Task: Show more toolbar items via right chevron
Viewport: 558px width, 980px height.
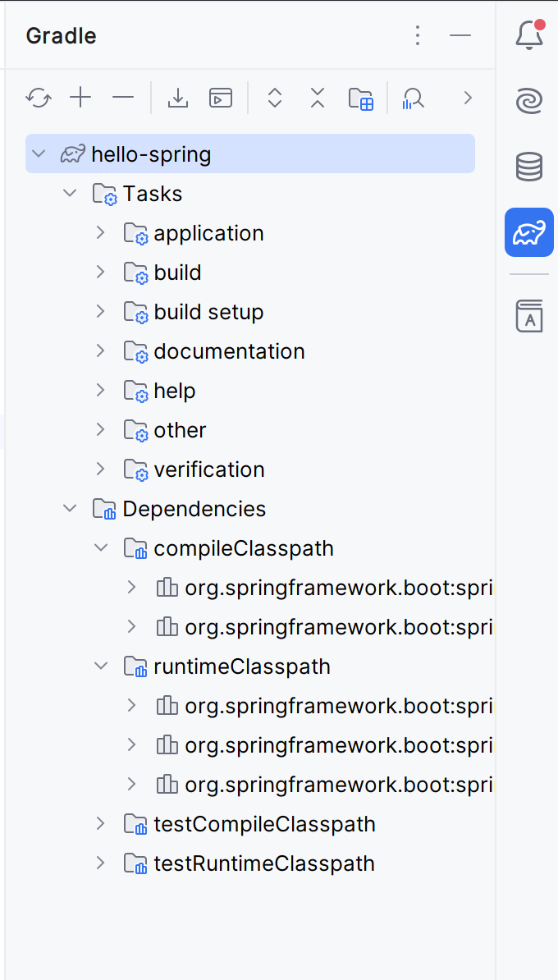Action: coord(468,98)
